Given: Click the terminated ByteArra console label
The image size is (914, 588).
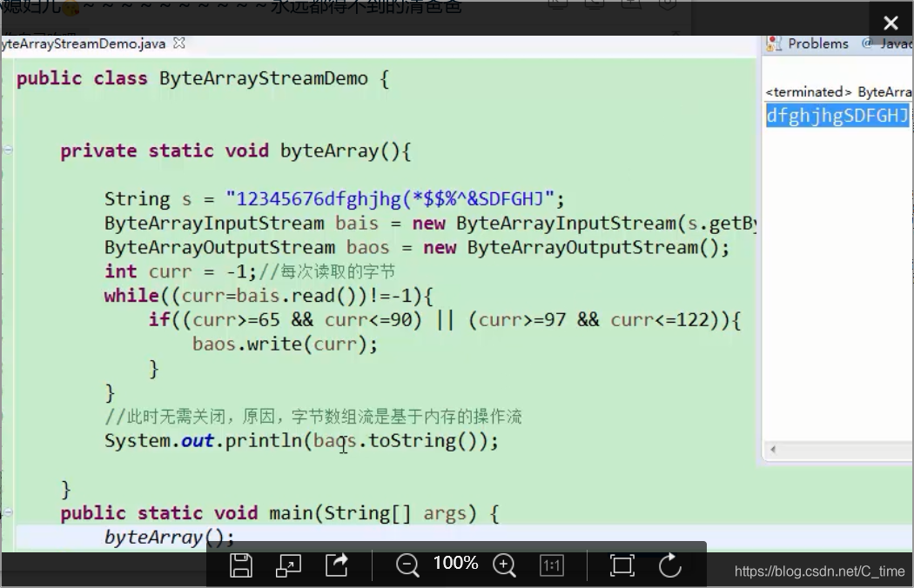Looking at the screenshot, I should (x=838, y=91).
